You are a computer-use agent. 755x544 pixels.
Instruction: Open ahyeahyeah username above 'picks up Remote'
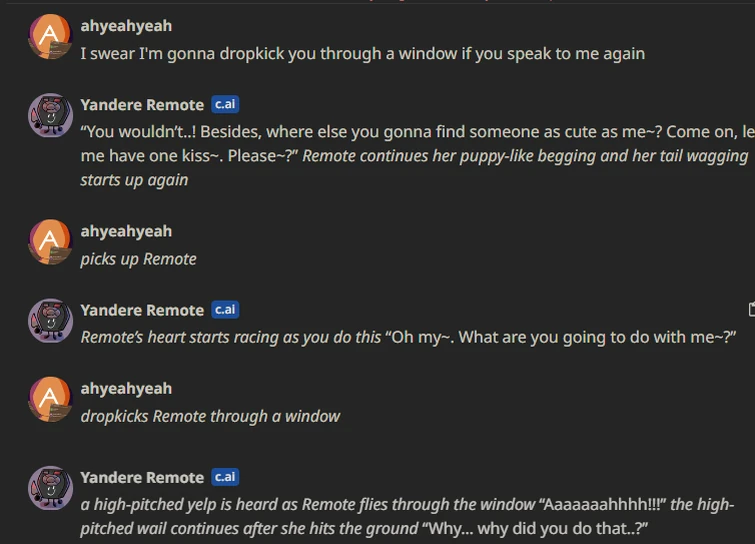pos(126,231)
